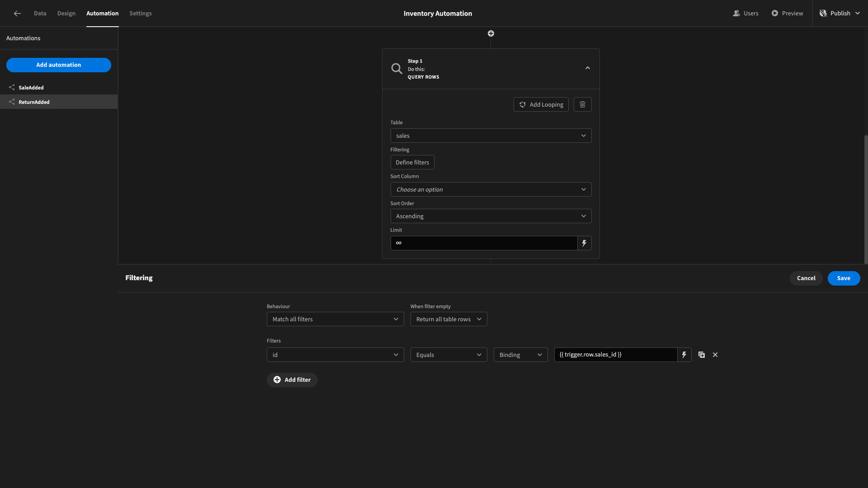The height and width of the screenshot is (488, 868).
Task: Cancel the filtering panel
Action: click(x=806, y=278)
